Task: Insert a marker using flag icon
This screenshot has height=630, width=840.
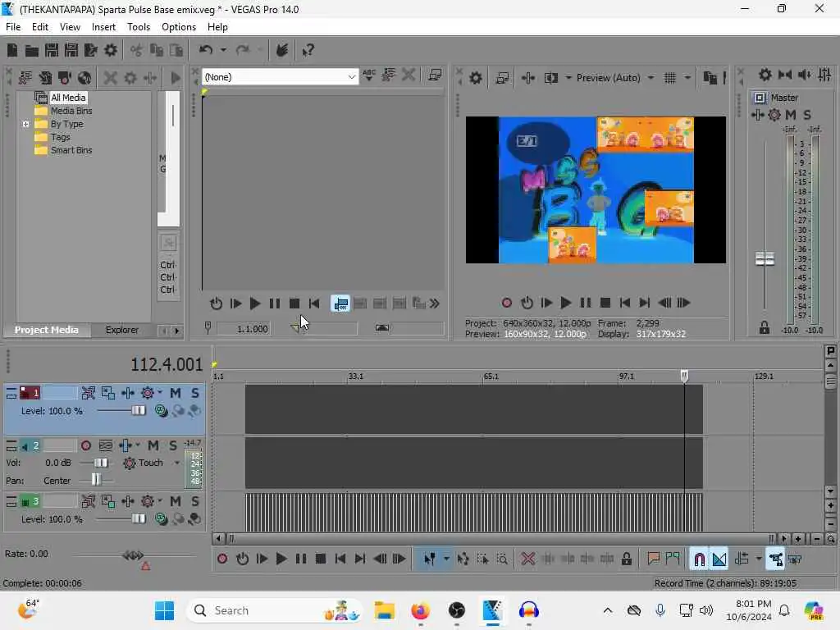Action: [x=653, y=559]
